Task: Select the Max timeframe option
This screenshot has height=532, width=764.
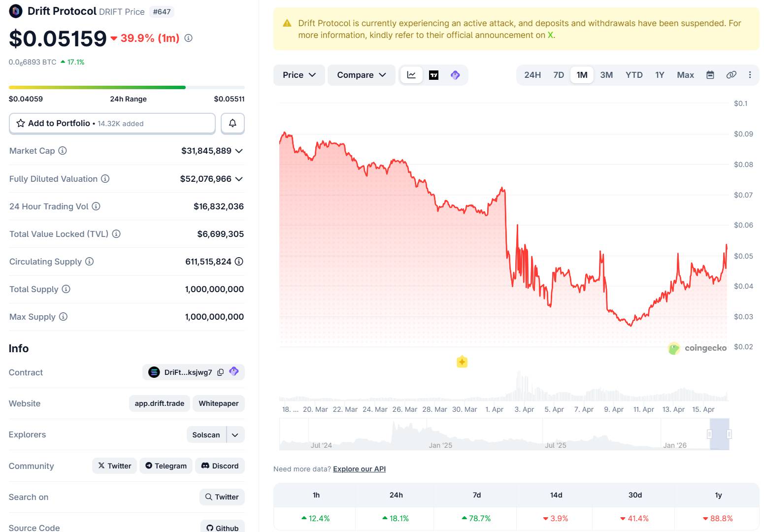Action: (x=685, y=75)
